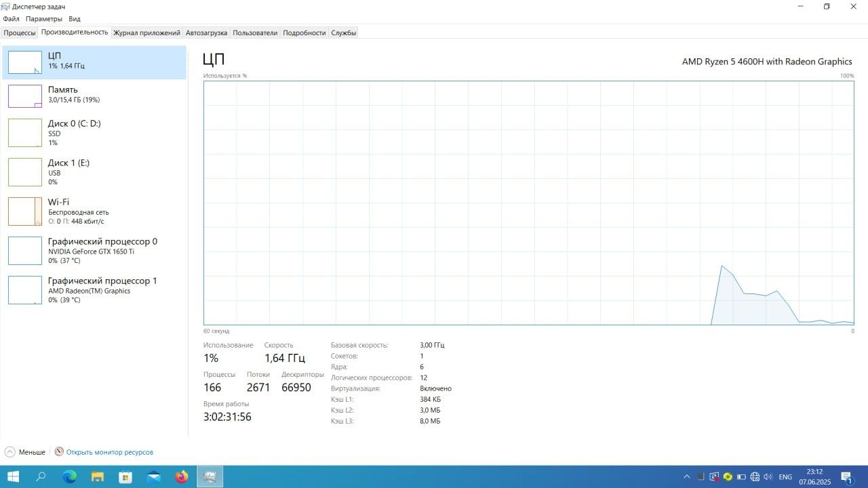Switch to the Процессы tab
The width and height of the screenshot is (868, 488).
tap(20, 33)
